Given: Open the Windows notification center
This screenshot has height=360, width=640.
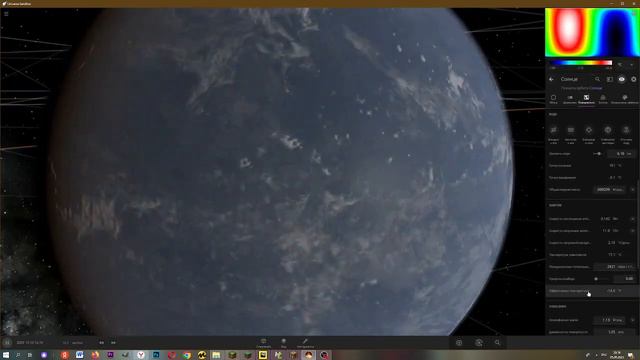Looking at the screenshot, I should pyautogui.click(x=631, y=355).
